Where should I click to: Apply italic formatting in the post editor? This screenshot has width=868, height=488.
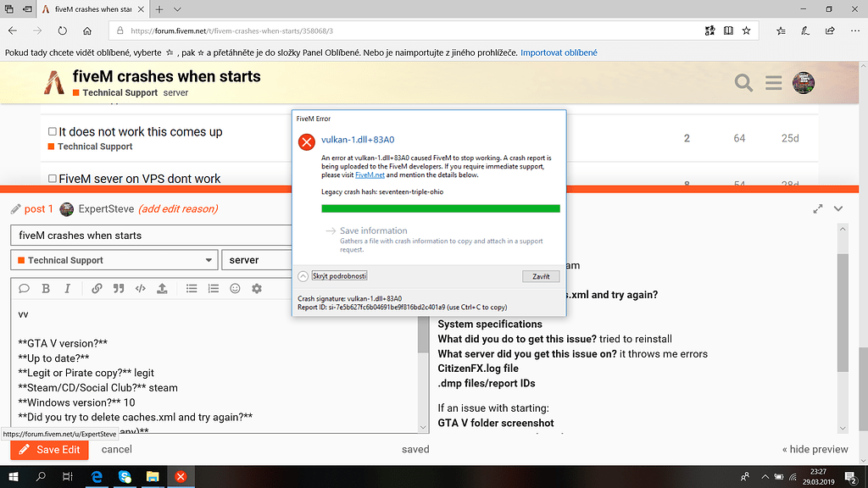[x=67, y=288]
